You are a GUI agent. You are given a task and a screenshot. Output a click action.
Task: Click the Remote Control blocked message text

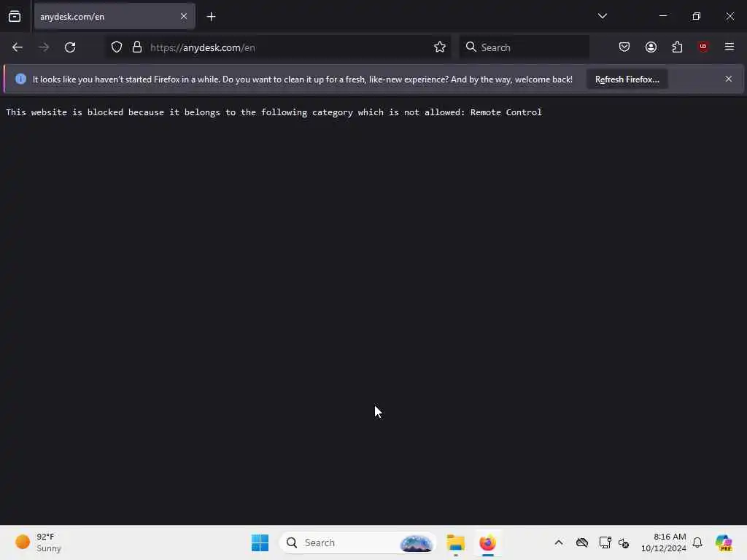[x=274, y=112]
